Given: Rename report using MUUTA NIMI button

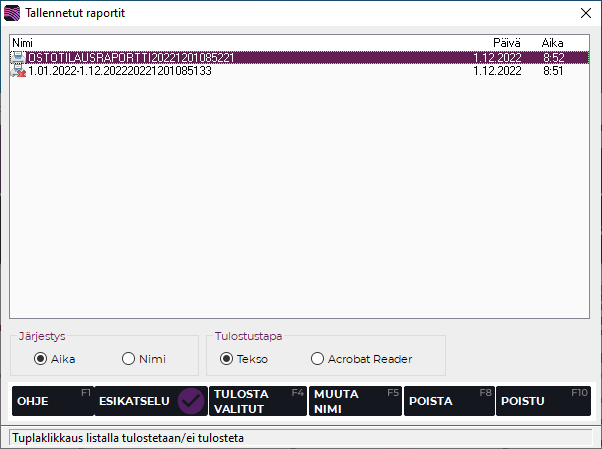Looking at the screenshot, I should coord(355,401).
